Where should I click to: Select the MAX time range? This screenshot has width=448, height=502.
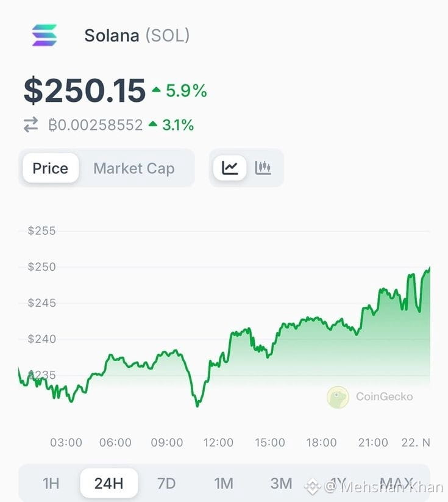396,483
